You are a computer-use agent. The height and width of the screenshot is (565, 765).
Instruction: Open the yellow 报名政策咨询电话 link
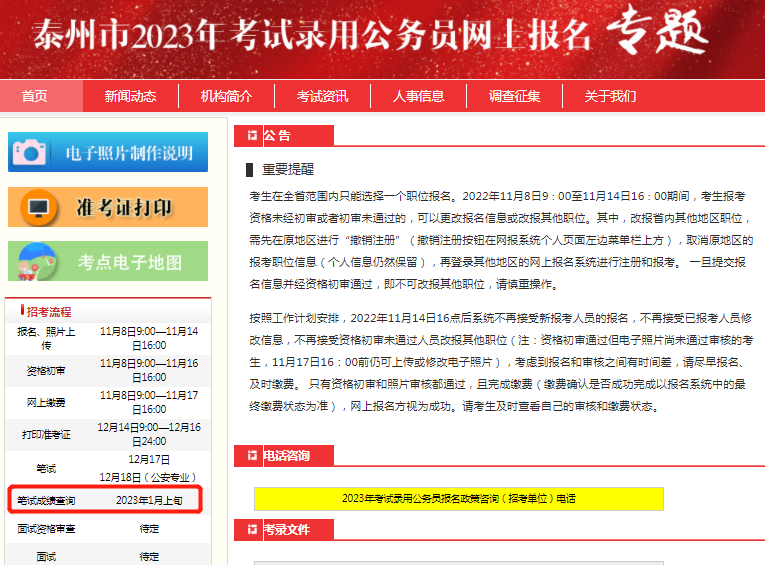(459, 498)
